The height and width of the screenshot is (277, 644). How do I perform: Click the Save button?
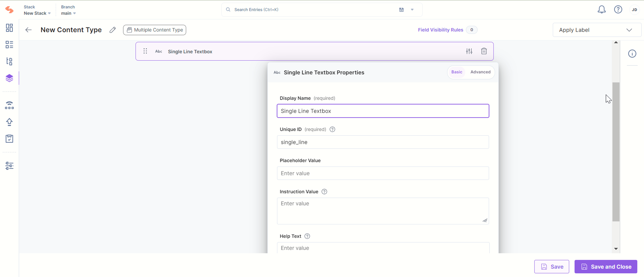point(551,267)
